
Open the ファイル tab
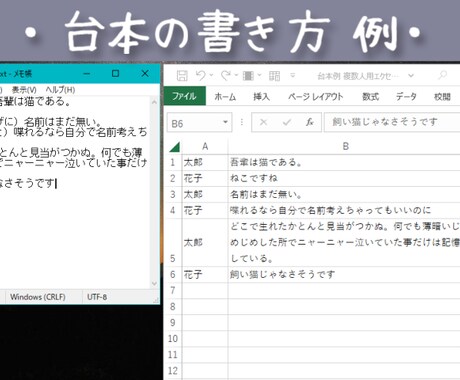(185, 96)
